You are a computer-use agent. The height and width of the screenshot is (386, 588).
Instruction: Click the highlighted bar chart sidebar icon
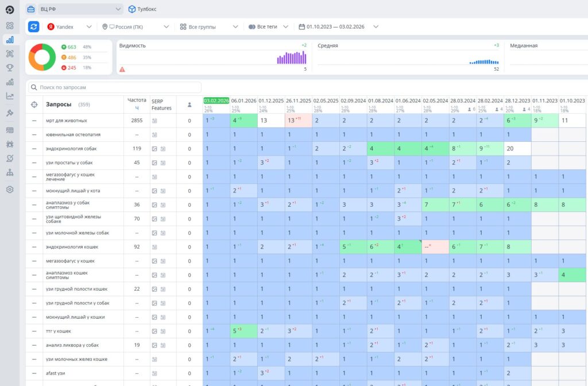point(10,40)
